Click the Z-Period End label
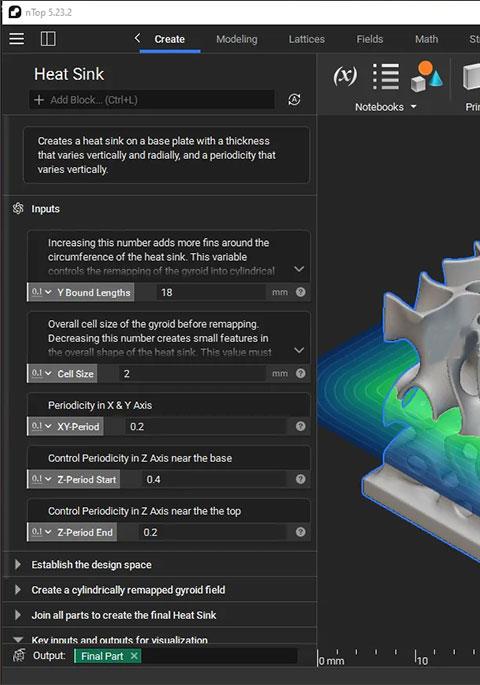 pyautogui.click(x=85, y=533)
